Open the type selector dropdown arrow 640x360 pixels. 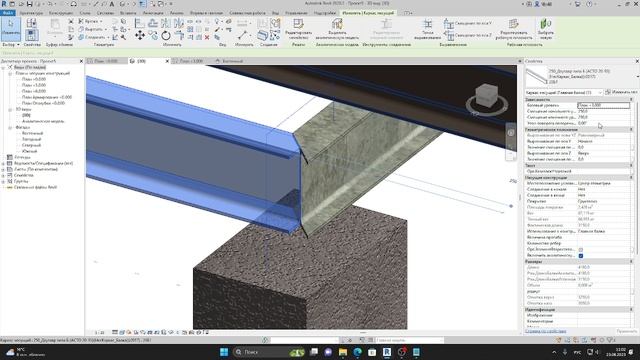(637, 76)
